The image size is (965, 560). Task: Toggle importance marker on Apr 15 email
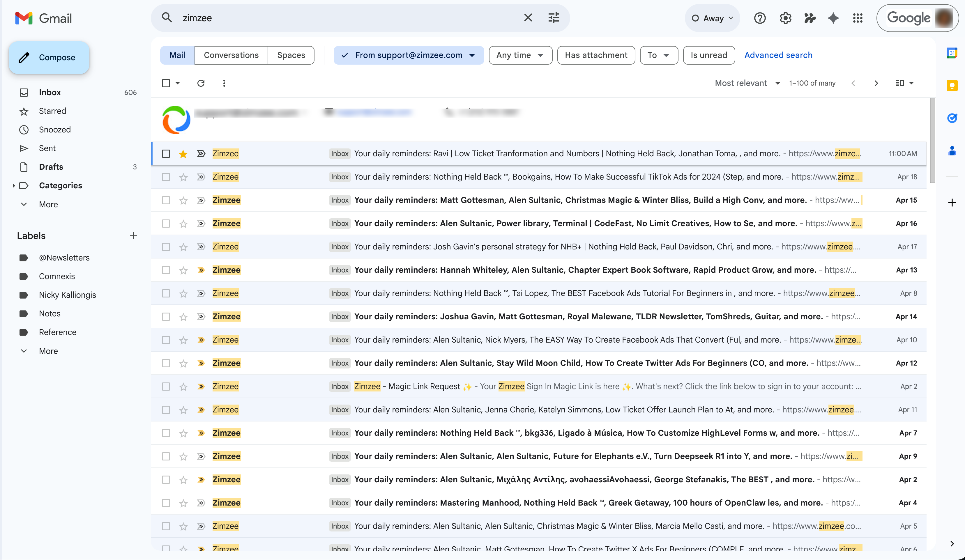coord(201,200)
